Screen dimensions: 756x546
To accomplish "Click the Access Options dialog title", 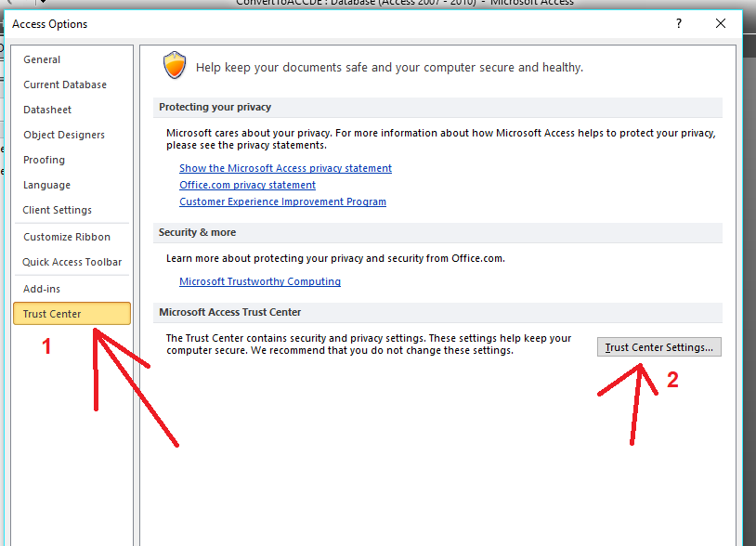I will point(49,24).
